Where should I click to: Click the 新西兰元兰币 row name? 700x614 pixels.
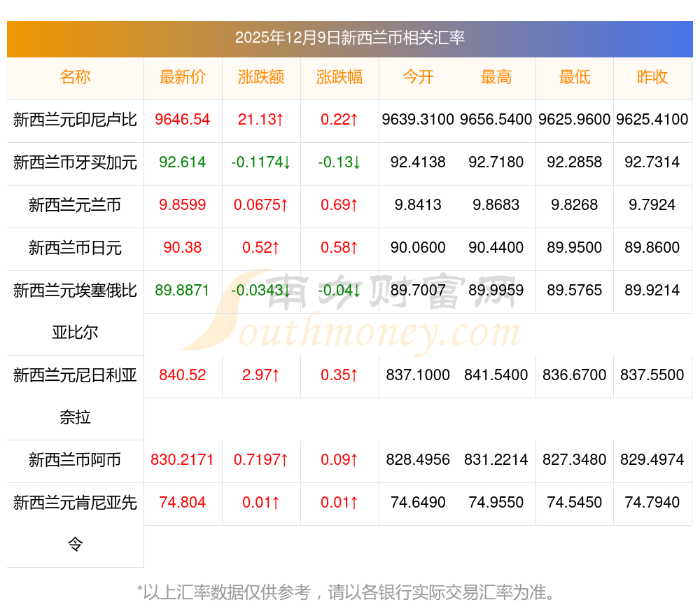pos(75,205)
